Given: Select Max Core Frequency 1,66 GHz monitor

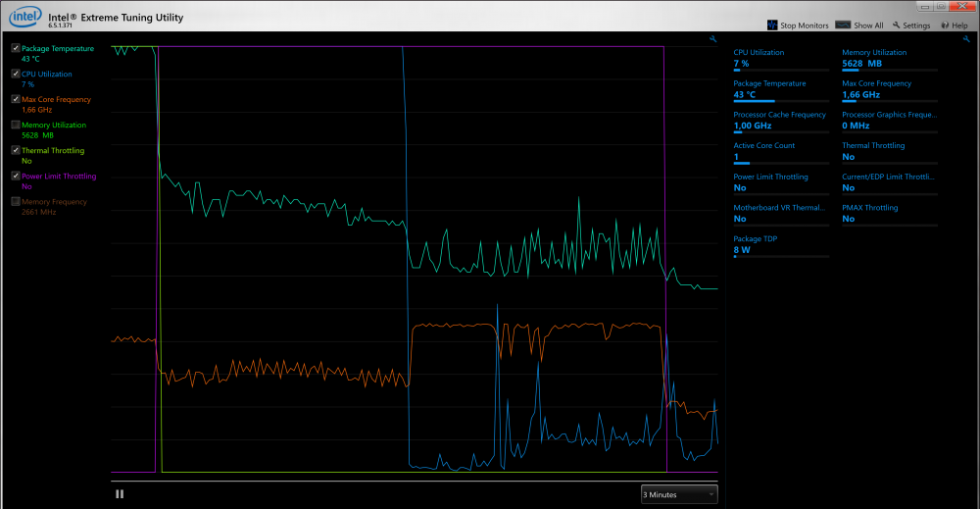Looking at the screenshot, I should click(x=890, y=89).
